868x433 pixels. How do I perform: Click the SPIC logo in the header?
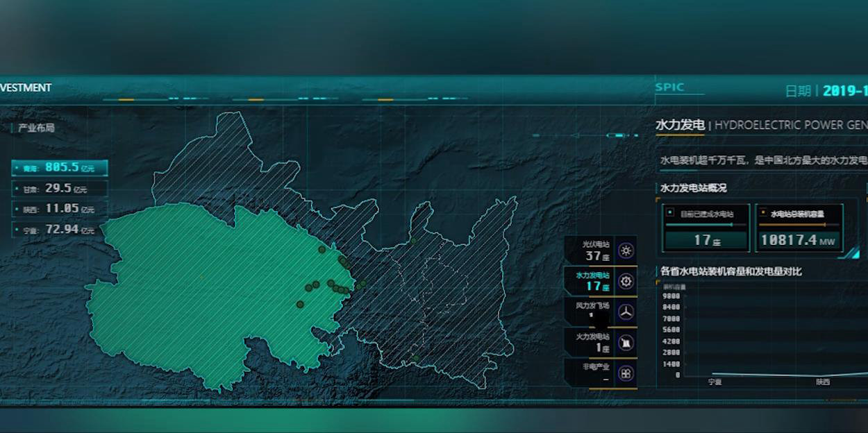(670, 87)
